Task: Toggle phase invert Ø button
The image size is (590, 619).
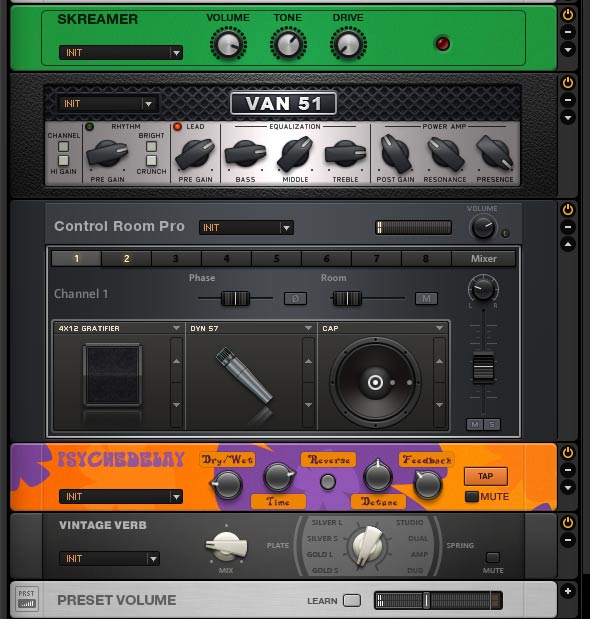Action: (295, 298)
